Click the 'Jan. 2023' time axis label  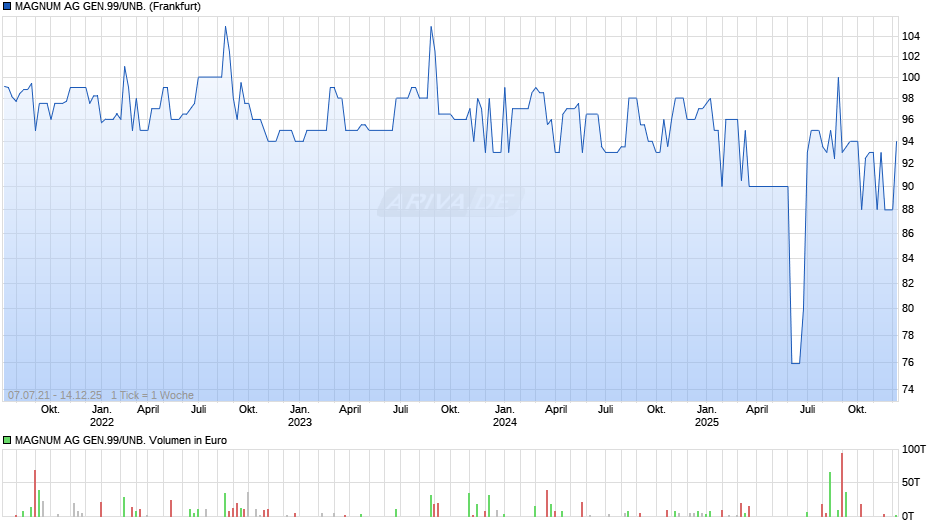click(x=300, y=416)
